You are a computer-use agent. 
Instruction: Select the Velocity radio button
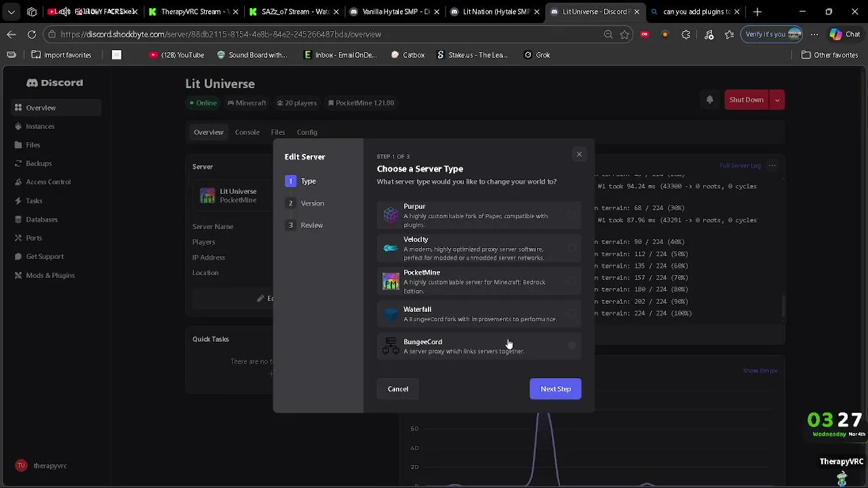tap(572, 249)
